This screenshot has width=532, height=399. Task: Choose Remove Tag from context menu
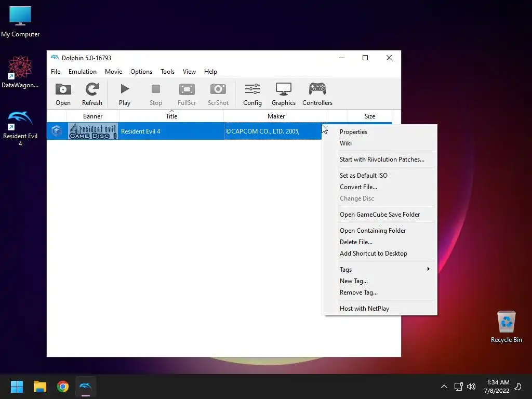[x=380, y=292]
